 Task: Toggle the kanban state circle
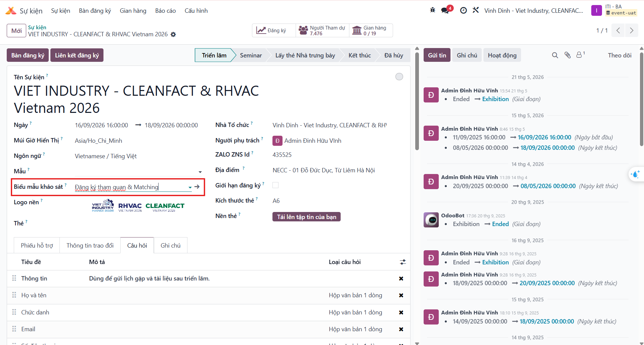point(399,77)
